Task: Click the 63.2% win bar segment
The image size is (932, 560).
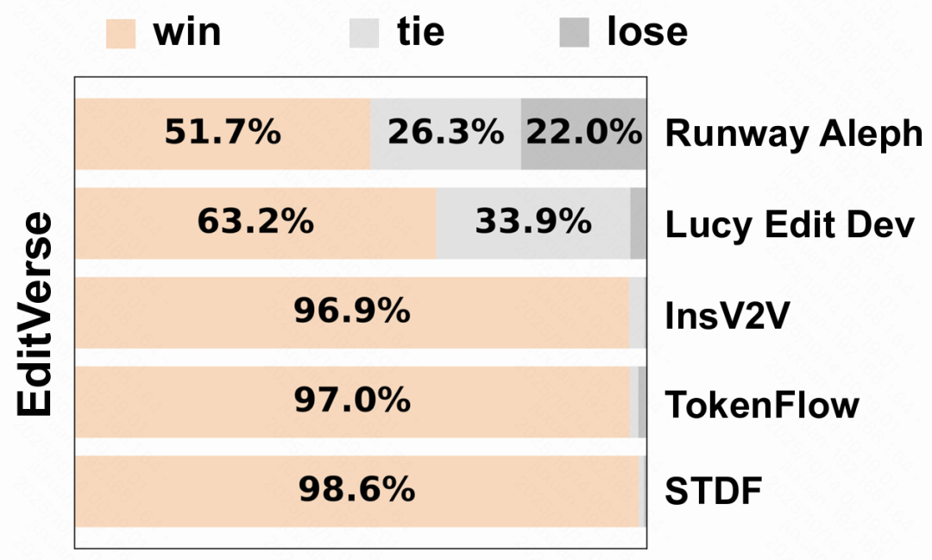Action: 255,223
